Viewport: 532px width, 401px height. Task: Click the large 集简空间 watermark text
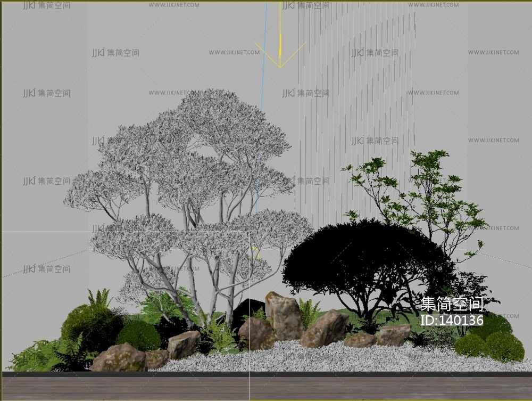click(x=452, y=304)
